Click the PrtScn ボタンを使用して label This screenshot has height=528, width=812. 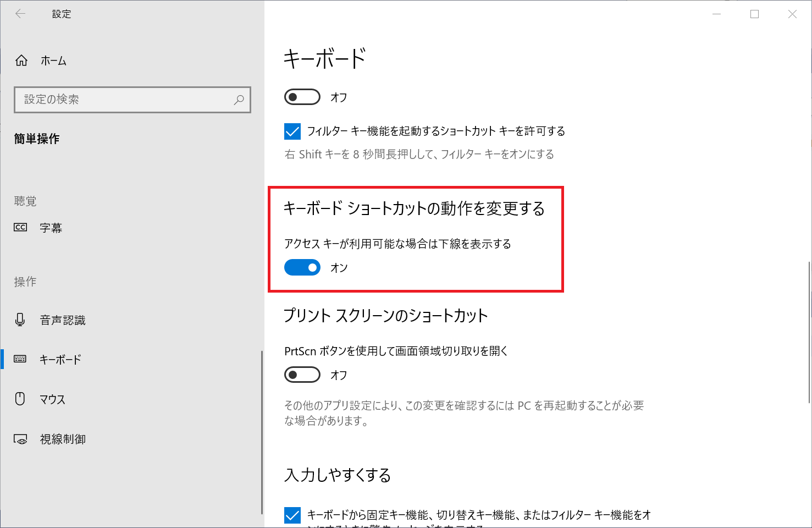(396, 351)
